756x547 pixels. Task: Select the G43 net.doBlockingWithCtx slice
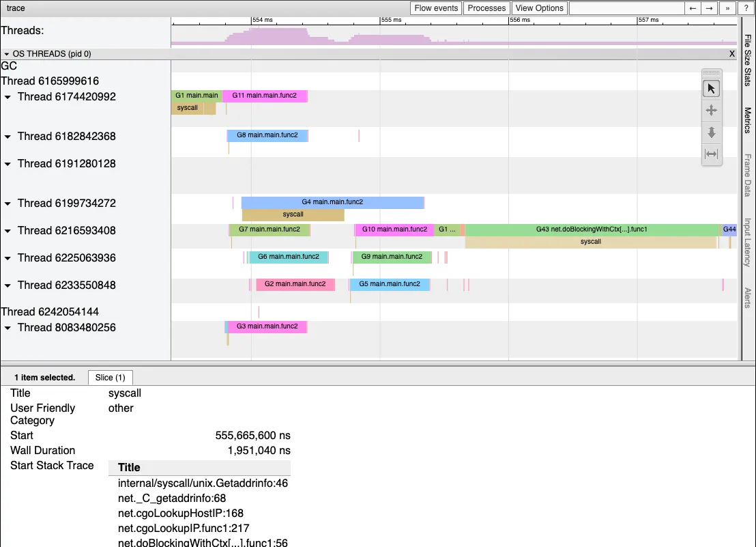tap(591, 229)
